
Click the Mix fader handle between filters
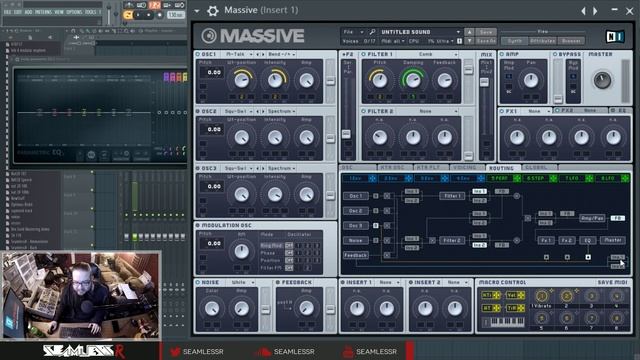484,82
